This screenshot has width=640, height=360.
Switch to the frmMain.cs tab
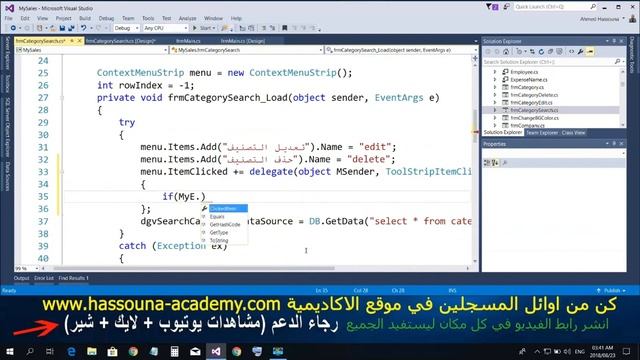pos(188,41)
